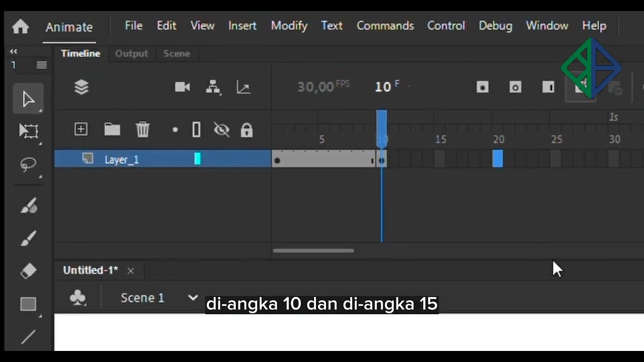Open the View menu

202,26
